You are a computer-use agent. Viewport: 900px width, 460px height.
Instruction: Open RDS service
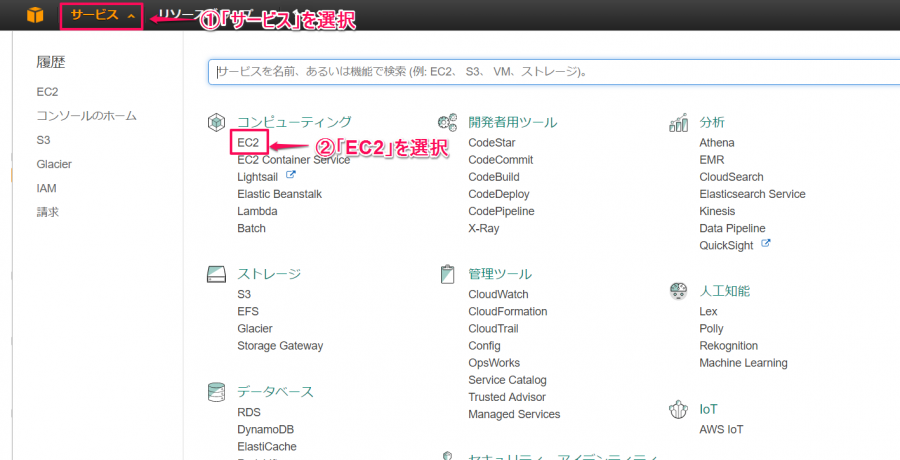click(x=249, y=412)
